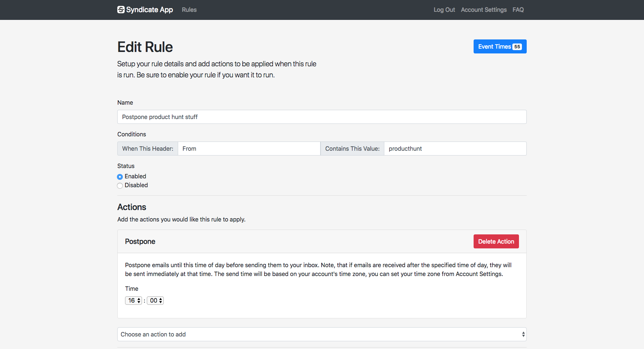This screenshot has width=644, height=349.
Task: Log Out from the top navigation
Action: click(444, 10)
